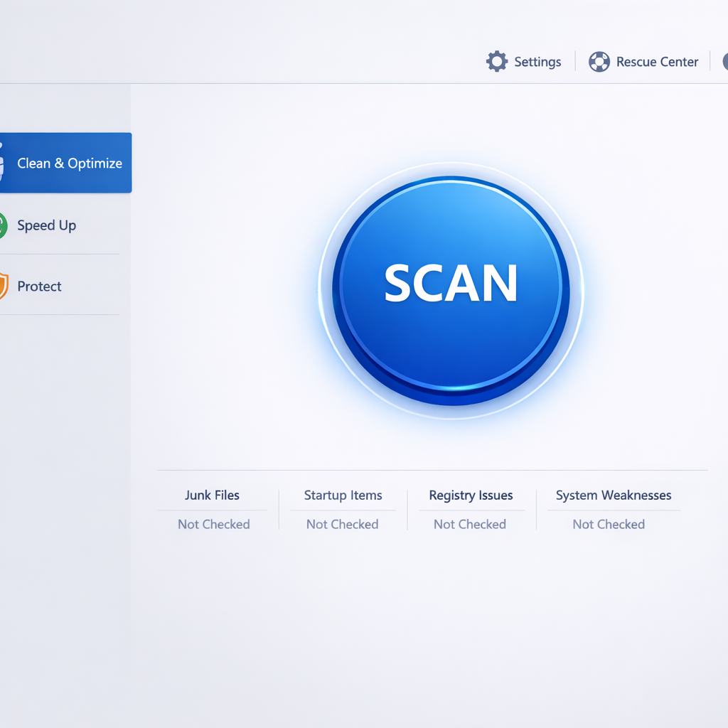728x728 pixels.
Task: Open the Settings link text
Action: click(x=537, y=62)
